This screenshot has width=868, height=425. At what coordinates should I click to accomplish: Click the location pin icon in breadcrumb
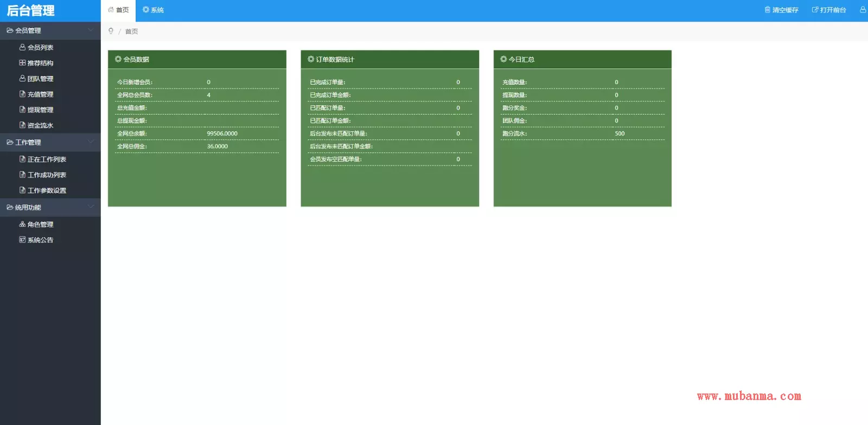111,31
